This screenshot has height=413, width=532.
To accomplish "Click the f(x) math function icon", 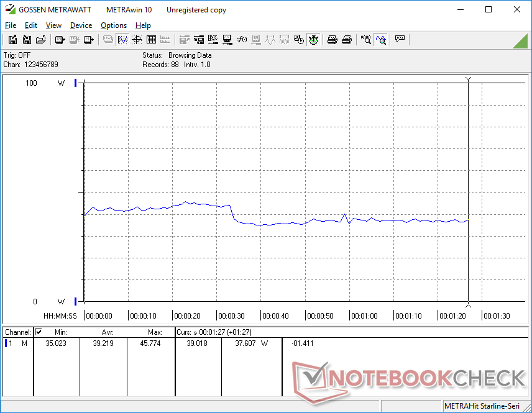I will (242, 40).
